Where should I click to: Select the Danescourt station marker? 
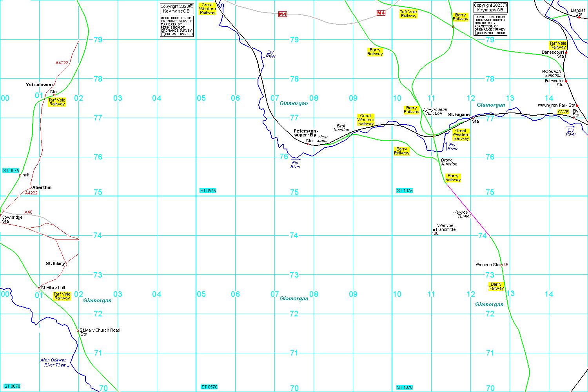[x=566, y=53]
